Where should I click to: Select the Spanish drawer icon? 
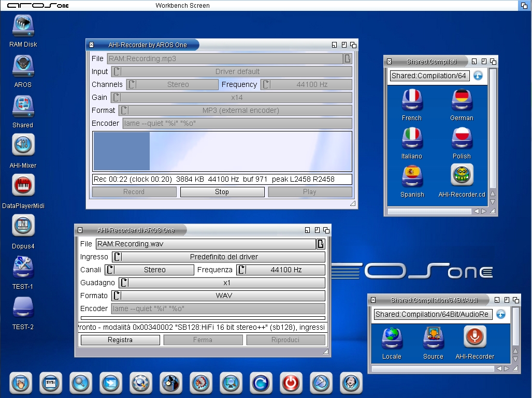click(412, 176)
